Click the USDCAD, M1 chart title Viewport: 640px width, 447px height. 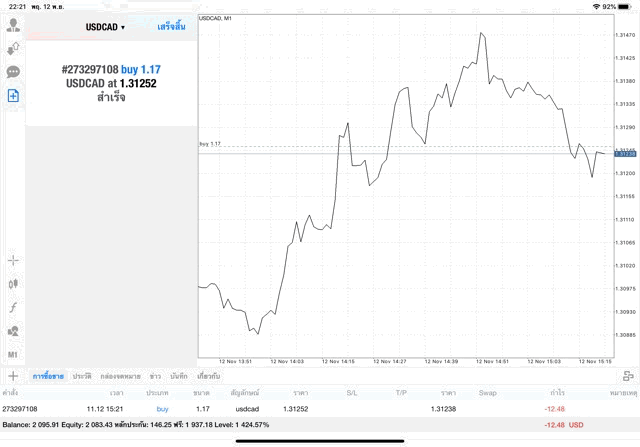click(216, 18)
